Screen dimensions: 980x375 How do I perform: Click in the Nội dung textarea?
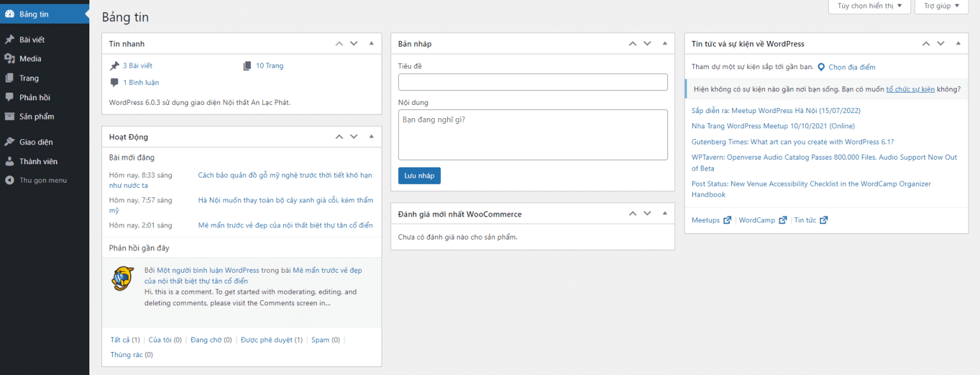533,135
